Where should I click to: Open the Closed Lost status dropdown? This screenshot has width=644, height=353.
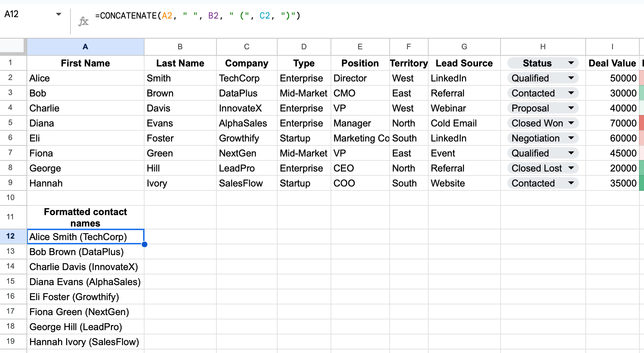click(x=571, y=168)
